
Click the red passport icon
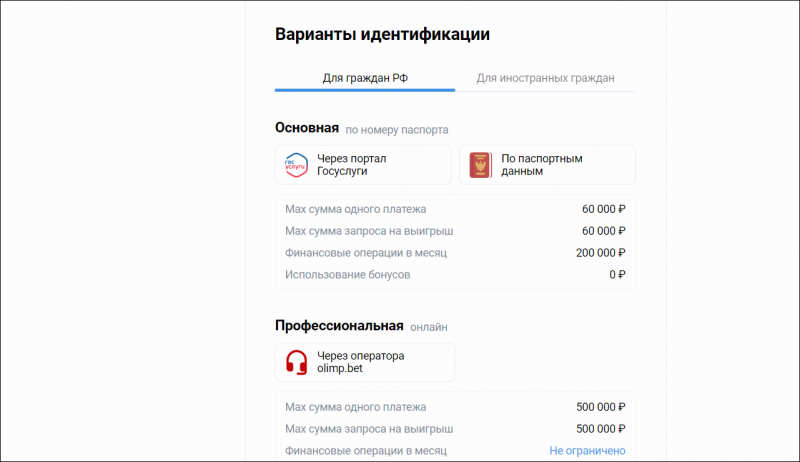tap(481, 165)
